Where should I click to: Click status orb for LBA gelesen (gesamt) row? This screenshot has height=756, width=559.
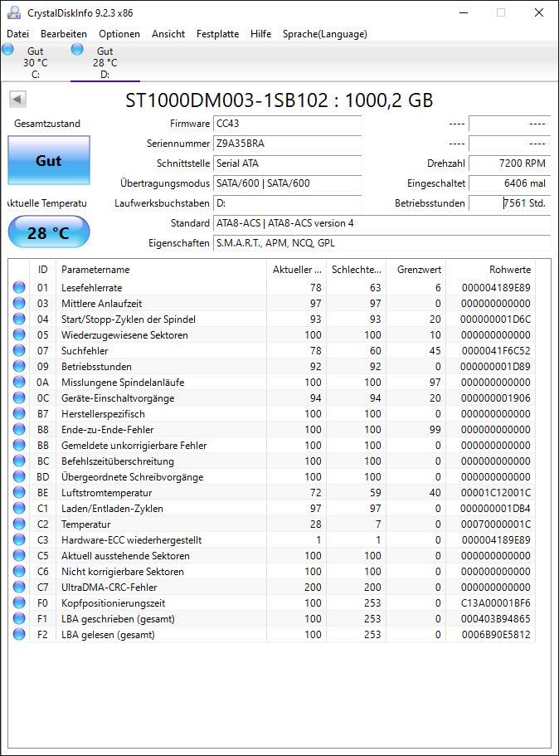19,634
